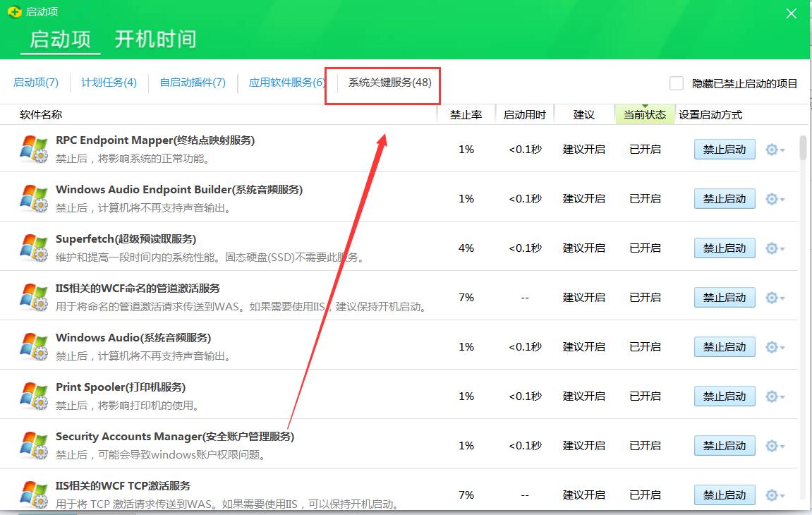Click the Windows Audio Endpoint Builder icon
This screenshot has width=812, height=515.
coord(33,198)
